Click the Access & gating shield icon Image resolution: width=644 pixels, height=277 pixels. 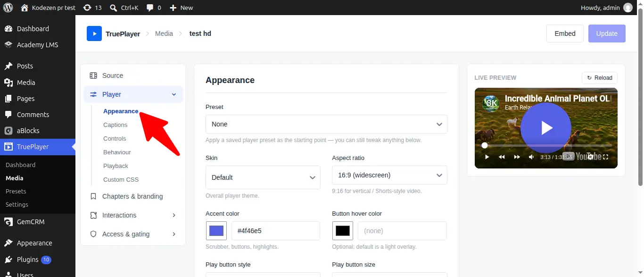point(93,234)
